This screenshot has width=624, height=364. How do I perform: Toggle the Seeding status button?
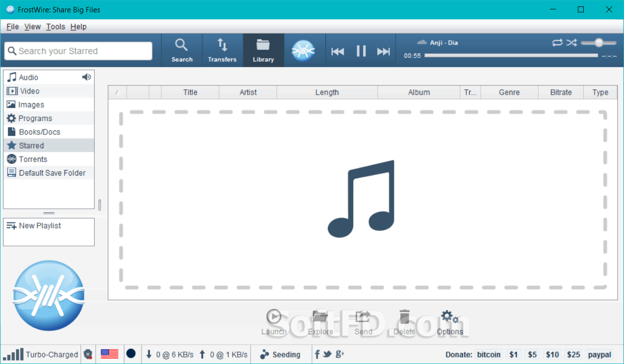280,355
